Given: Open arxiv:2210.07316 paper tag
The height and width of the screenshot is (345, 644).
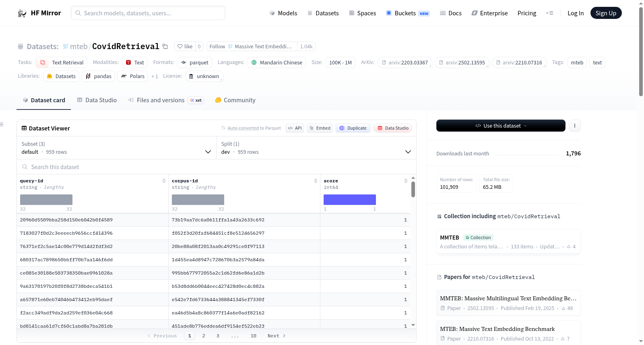Looking at the screenshot, I should (519, 62).
